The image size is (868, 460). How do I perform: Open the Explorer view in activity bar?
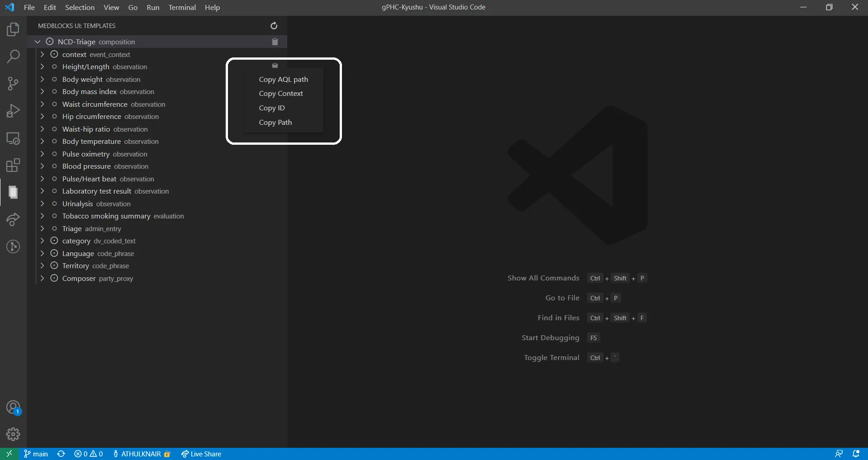pos(13,30)
